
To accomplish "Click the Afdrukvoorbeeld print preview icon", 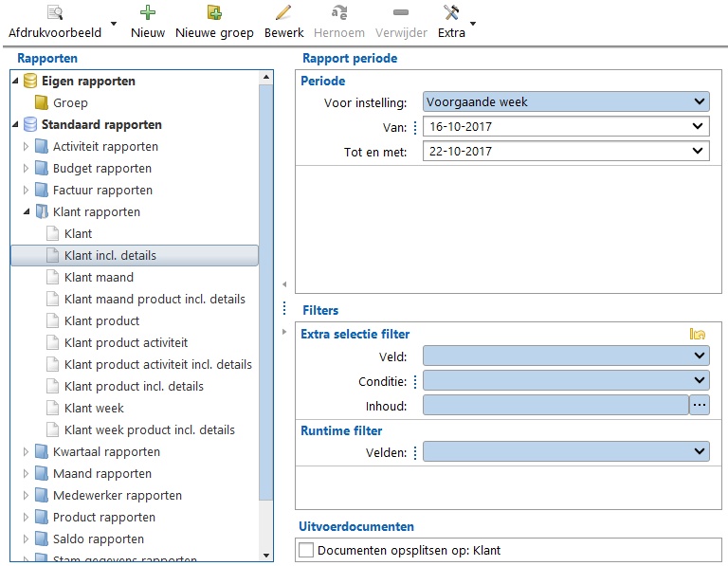I will (55, 13).
